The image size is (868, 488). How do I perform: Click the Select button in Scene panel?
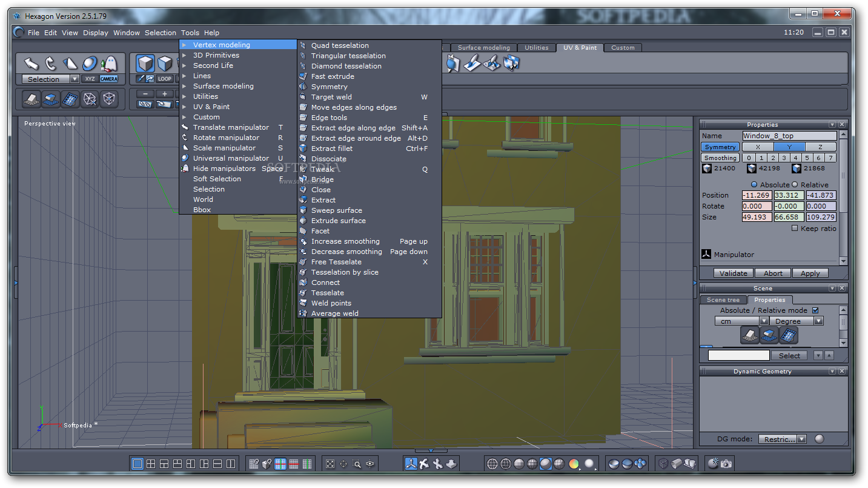tap(790, 356)
